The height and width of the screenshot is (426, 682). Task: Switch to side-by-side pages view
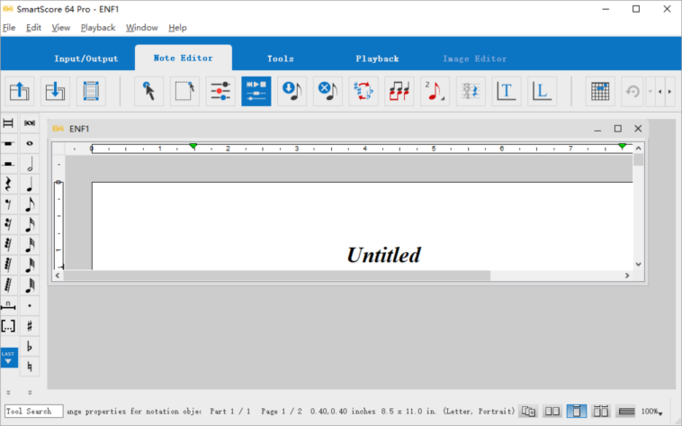tap(552, 411)
